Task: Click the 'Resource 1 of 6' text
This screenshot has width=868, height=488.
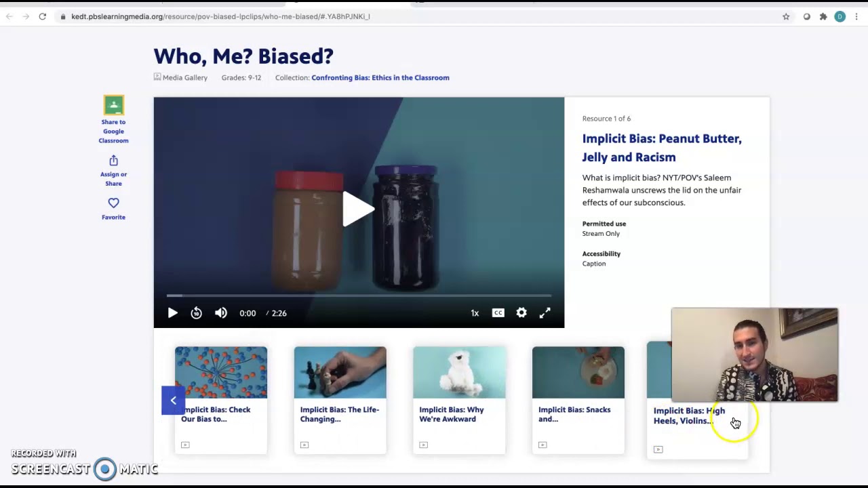Action: pos(606,119)
